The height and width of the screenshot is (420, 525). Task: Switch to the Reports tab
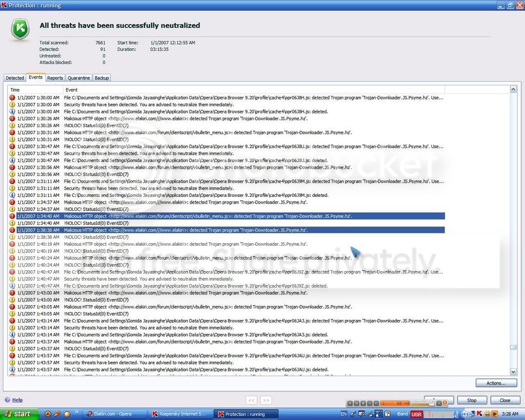click(x=55, y=78)
